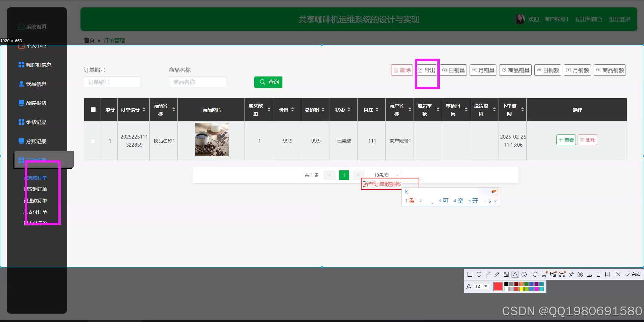Toggle the select-all orders checkbox
The image size is (644, 322).
click(93, 109)
